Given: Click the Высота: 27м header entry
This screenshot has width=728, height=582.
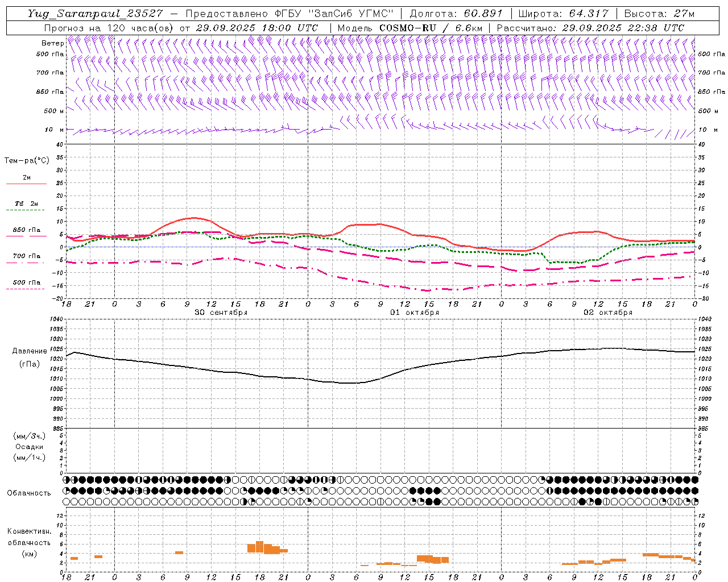Looking at the screenshot, I should (x=659, y=14).
